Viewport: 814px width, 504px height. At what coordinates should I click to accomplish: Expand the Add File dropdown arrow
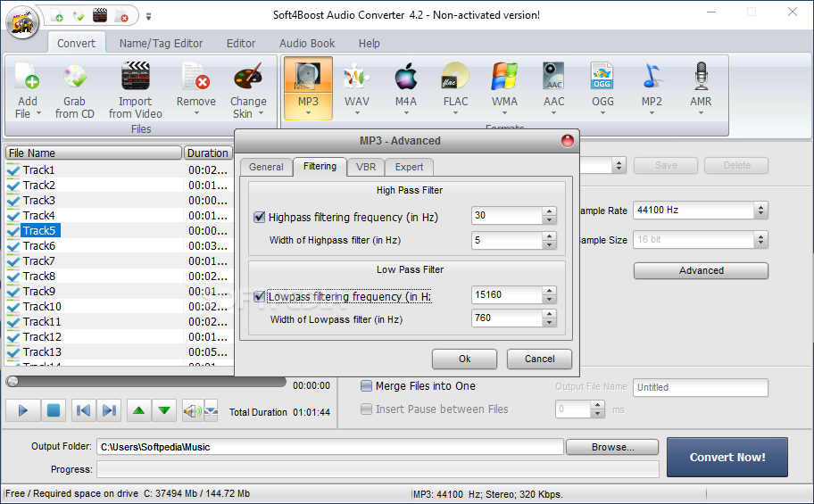pyautogui.click(x=38, y=113)
